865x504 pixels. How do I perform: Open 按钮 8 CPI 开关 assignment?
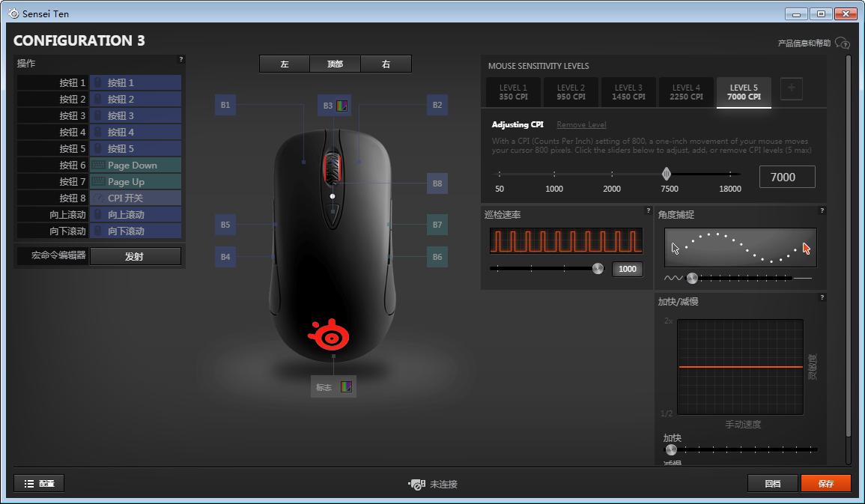135,198
